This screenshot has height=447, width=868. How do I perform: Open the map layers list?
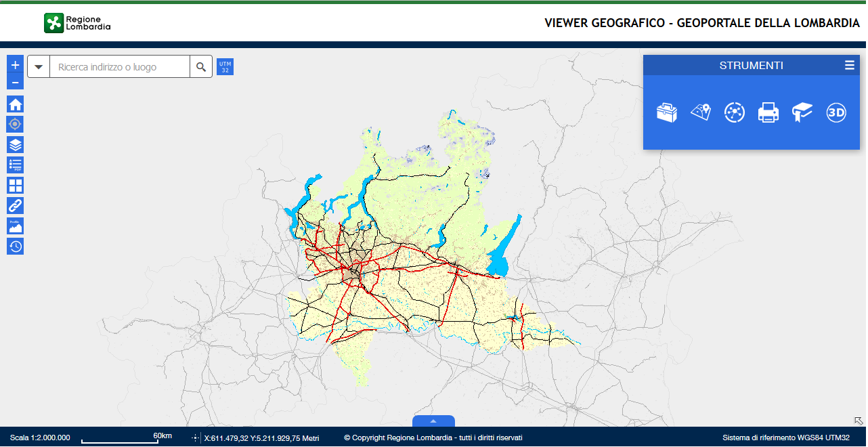(15, 144)
